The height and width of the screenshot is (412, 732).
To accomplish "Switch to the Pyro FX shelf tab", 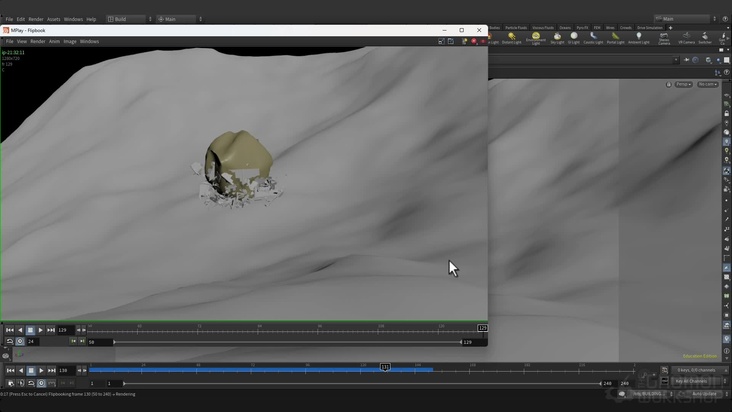I will pyautogui.click(x=582, y=28).
